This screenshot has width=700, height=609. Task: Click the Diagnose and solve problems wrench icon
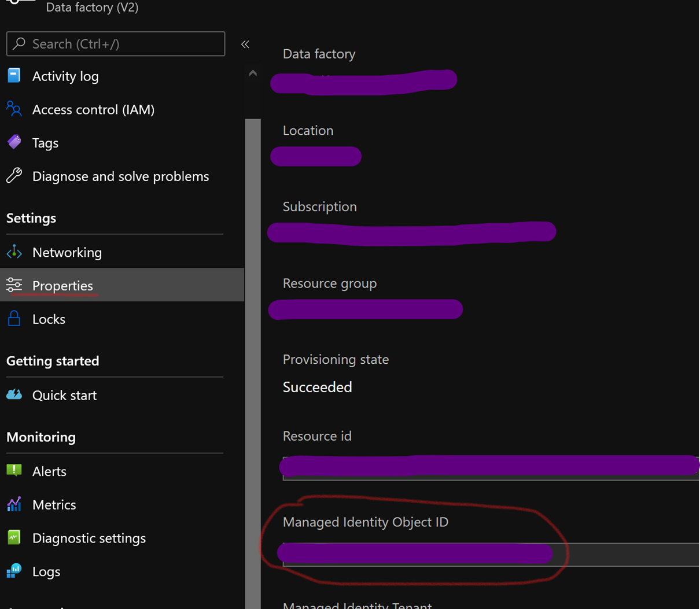(x=14, y=176)
